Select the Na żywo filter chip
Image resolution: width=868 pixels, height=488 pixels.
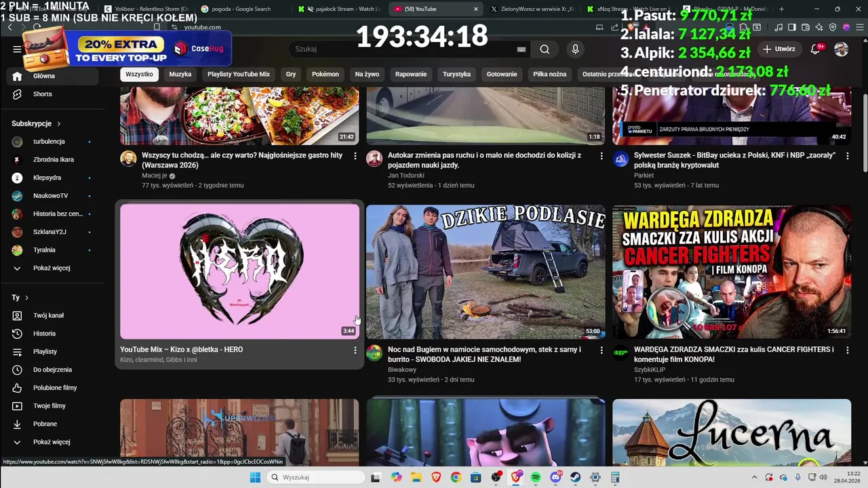(x=367, y=74)
